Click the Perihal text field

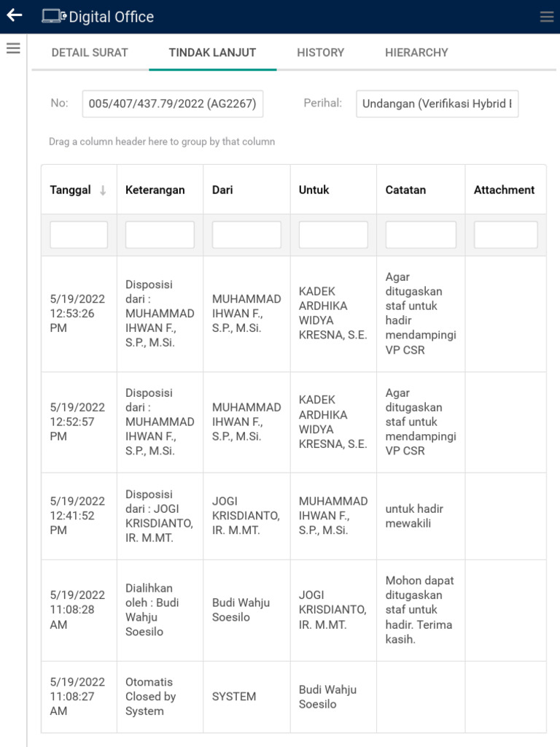pyautogui.click(x=437, y=104)
